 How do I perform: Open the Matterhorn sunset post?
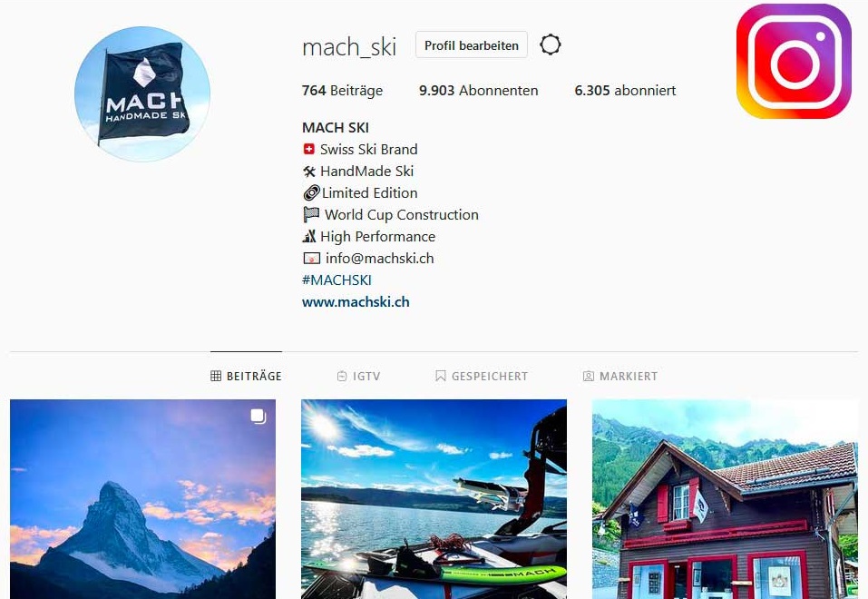tap(142, 499)
